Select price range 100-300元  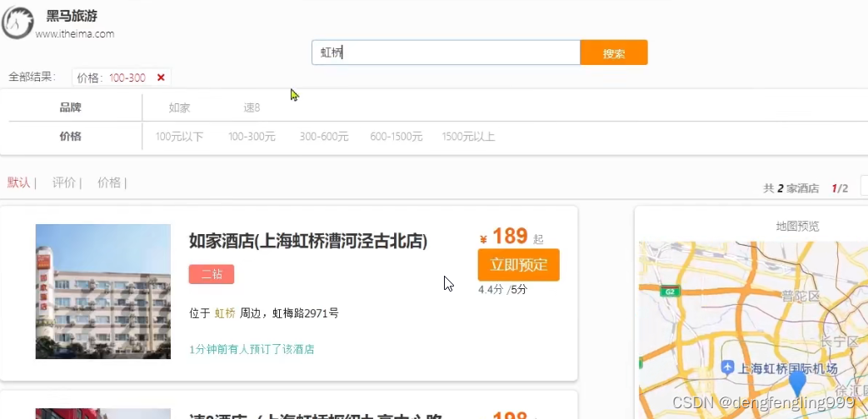pos(252,137)
